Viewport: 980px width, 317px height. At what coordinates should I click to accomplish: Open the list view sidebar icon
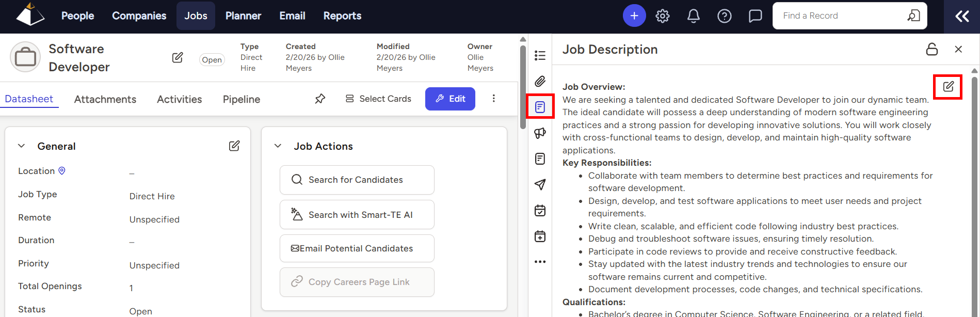coord(540,55)
